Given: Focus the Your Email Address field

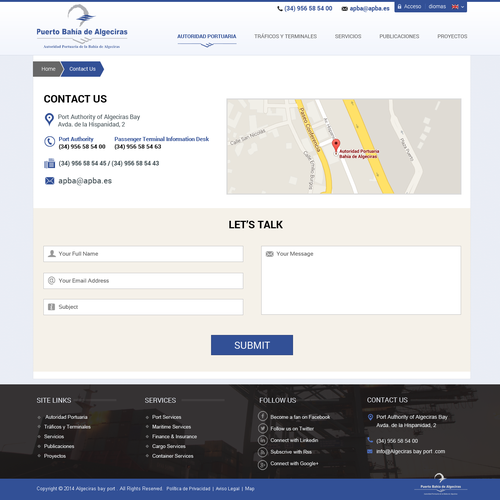Looking at the screenshot, I should [x=143, y=281].
